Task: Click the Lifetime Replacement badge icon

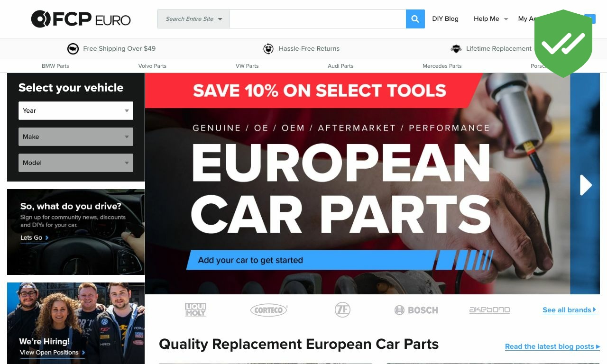Action: [456, 48]
